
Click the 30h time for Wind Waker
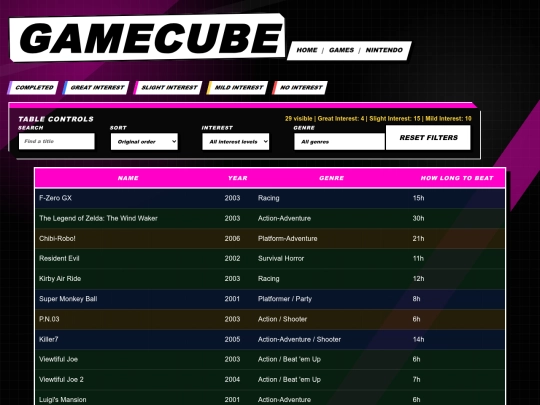click(418, 218)
